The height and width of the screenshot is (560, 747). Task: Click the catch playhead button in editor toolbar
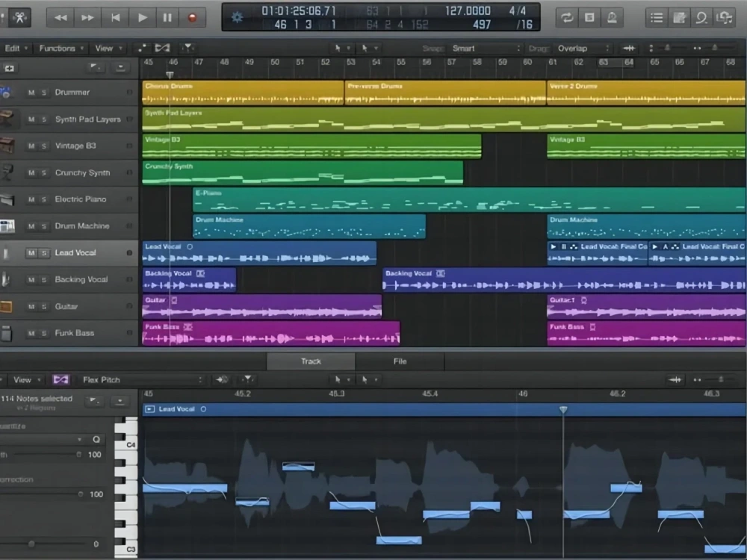(x=248, y=379)
